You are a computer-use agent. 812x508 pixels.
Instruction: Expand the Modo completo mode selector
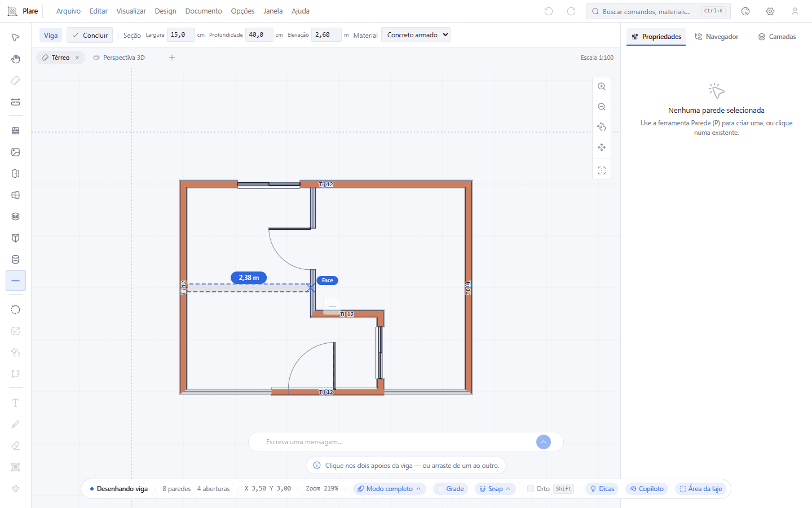click(389, 489)
